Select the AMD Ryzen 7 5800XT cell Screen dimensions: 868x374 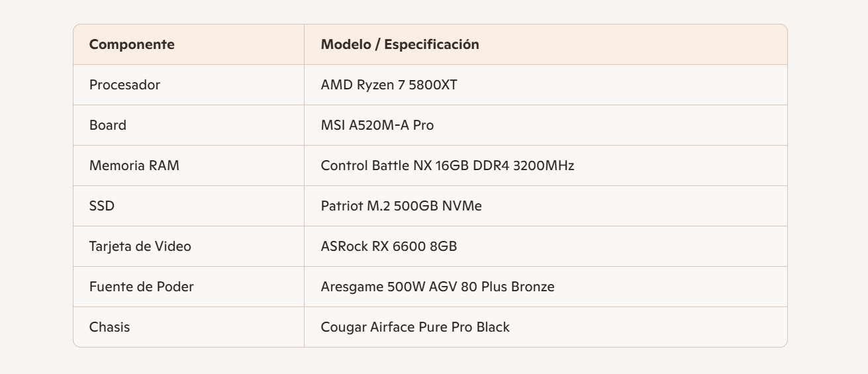(x=389, y=85)
